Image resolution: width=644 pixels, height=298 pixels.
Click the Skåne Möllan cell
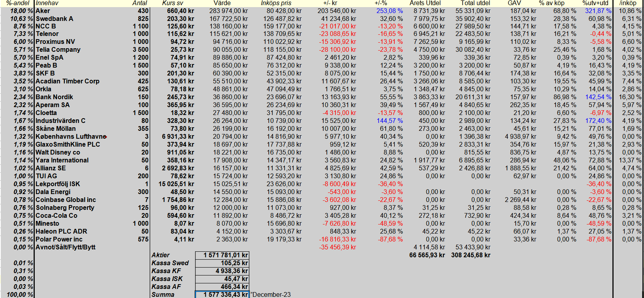coord(56,129)
